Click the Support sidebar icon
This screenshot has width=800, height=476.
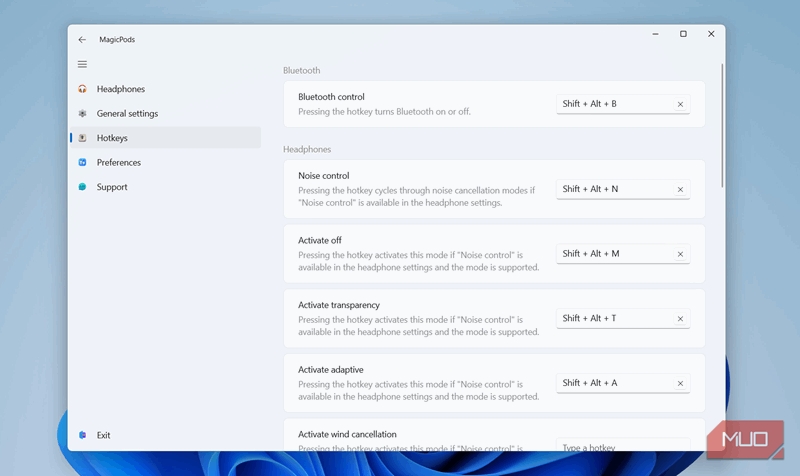pyautogui.click(x=82, y=187)
